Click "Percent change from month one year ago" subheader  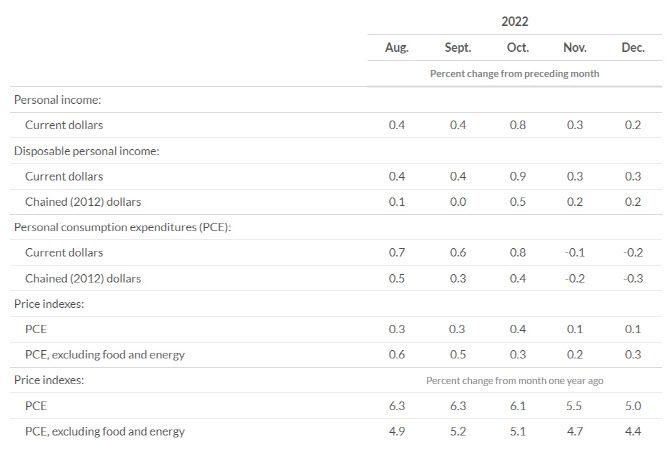(x=514, y=380)
